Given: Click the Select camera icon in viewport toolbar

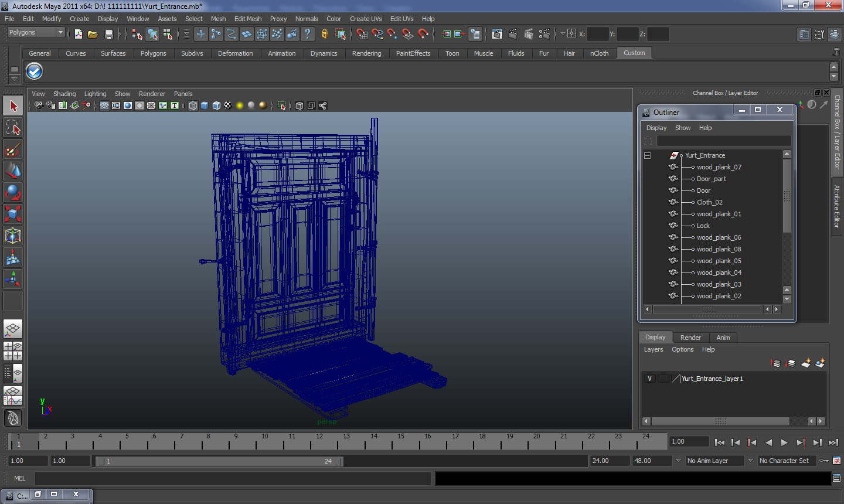Looking at the screenshot, I should [38, 105].
